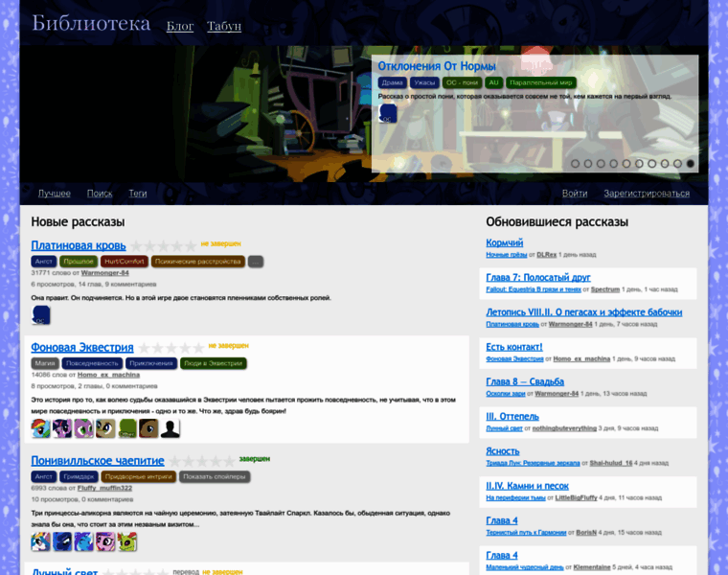The image size is (728, 575).
Task: Open the story Фоновая Эквестрия
Action: click(82, 348)
